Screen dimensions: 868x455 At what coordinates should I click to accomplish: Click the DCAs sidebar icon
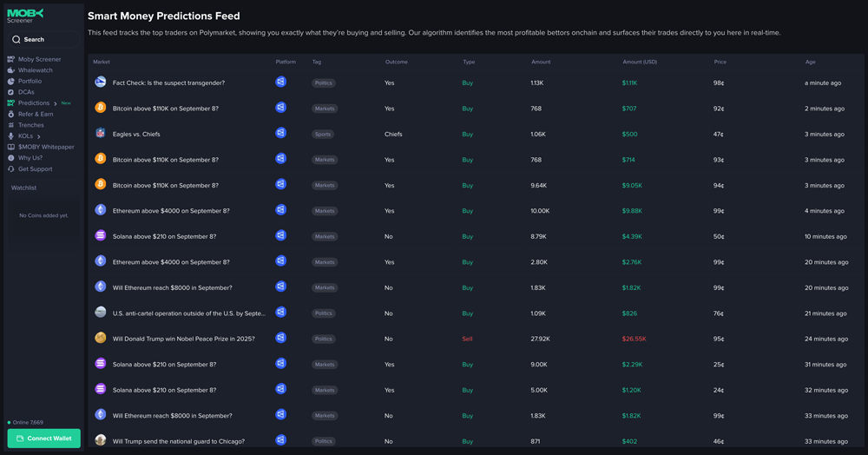click(11, 92)
